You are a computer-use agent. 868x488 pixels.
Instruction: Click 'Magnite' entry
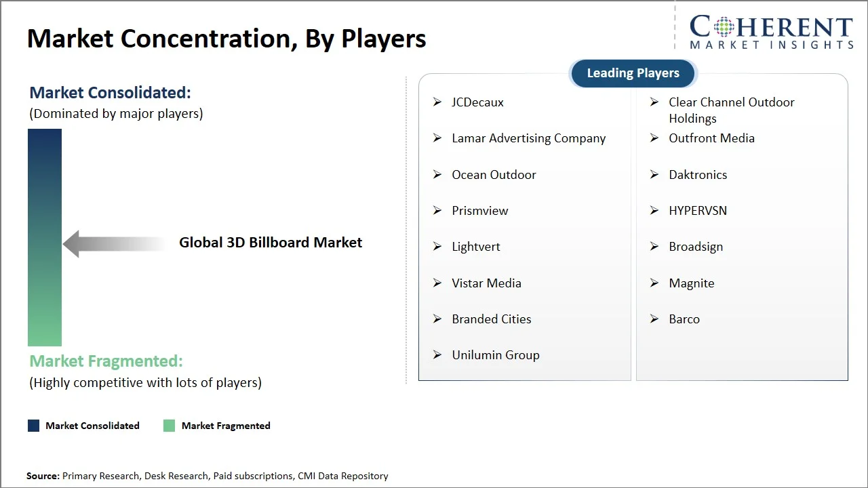pyautogui.click(x=692, y=283)
